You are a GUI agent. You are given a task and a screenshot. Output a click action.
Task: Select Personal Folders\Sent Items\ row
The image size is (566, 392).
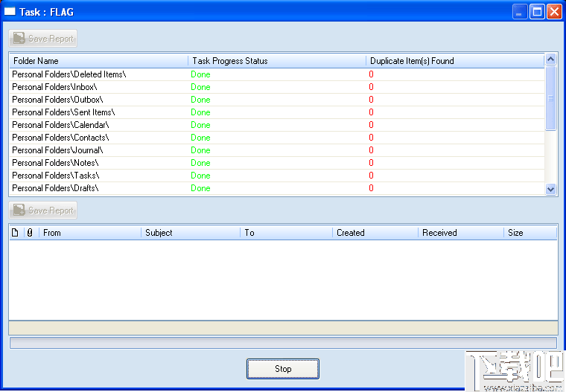tap(277, 112)
